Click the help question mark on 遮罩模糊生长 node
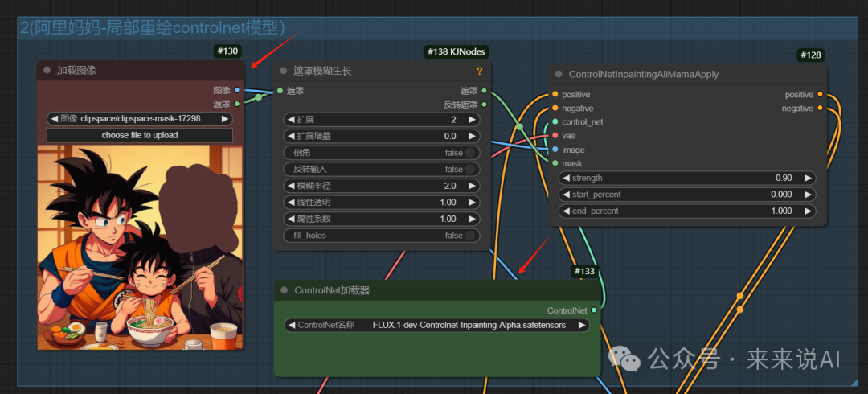 point(479,71)
